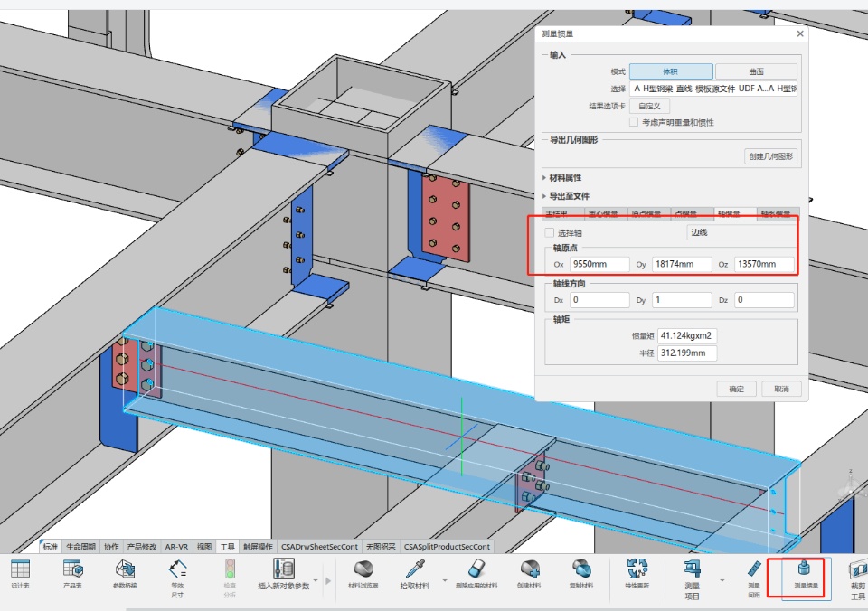
Task: Open the CSADrwSheetSecCont tab
Action: [x=319, y=546]
